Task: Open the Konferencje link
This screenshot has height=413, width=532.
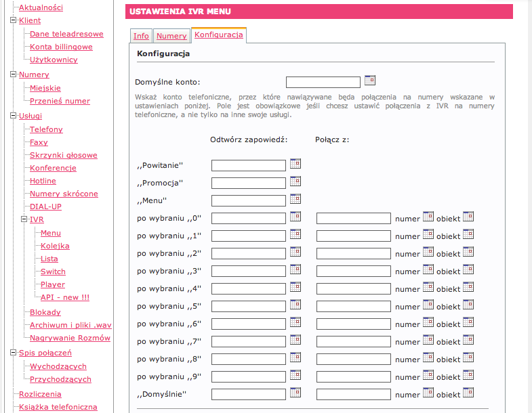Action: pyautogui.click(x=53, y=168)
